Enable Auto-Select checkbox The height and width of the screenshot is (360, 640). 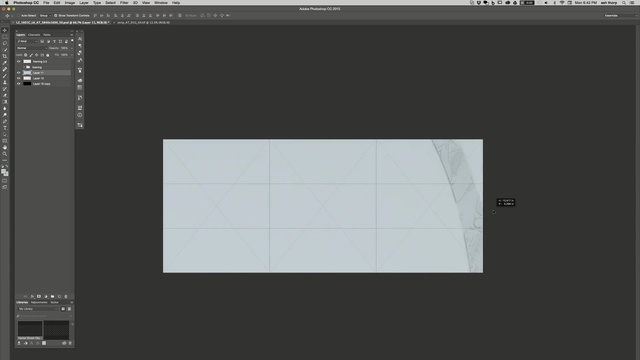(x=18, y=16)
